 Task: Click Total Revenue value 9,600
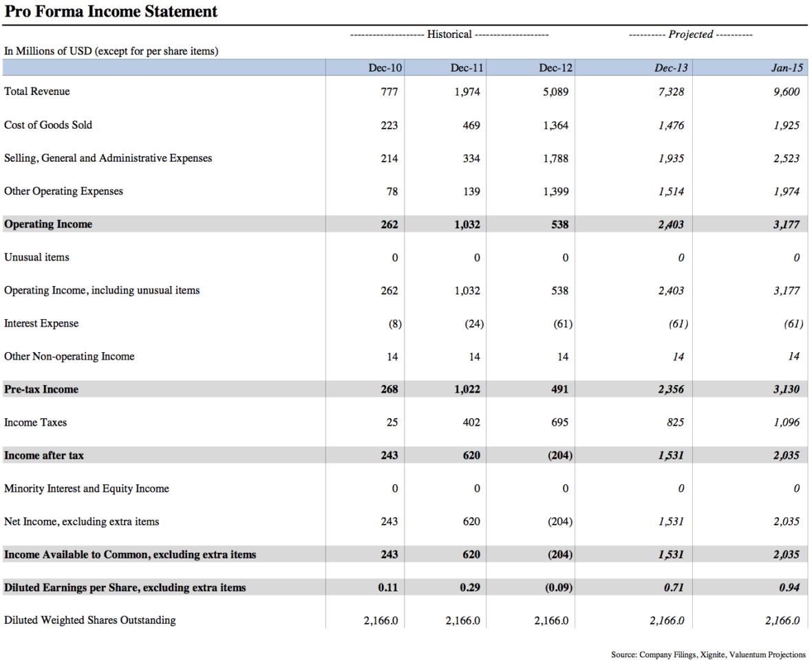click(787, 91)
